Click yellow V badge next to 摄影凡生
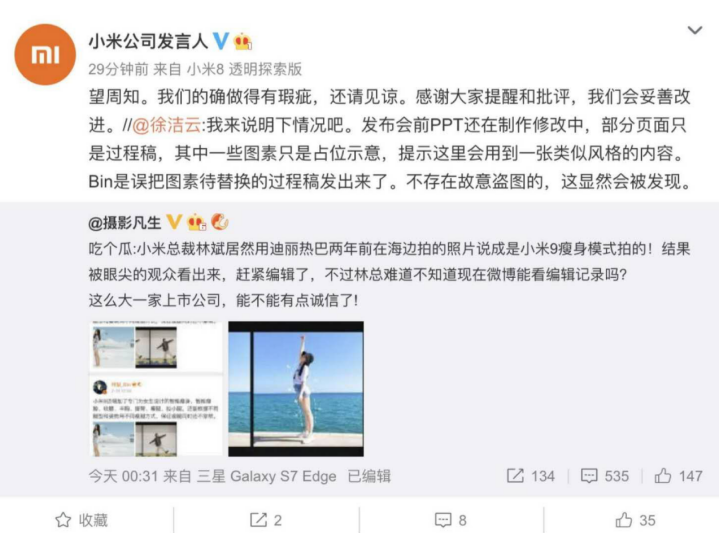The height and width of the screenshot is (533, 721). coord(174,222)
